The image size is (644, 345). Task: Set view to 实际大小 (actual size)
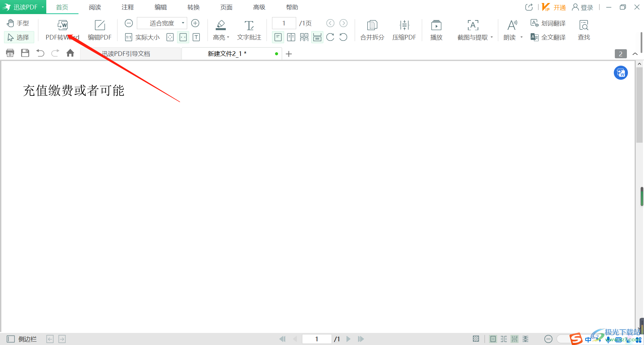[x=143, y=37]
